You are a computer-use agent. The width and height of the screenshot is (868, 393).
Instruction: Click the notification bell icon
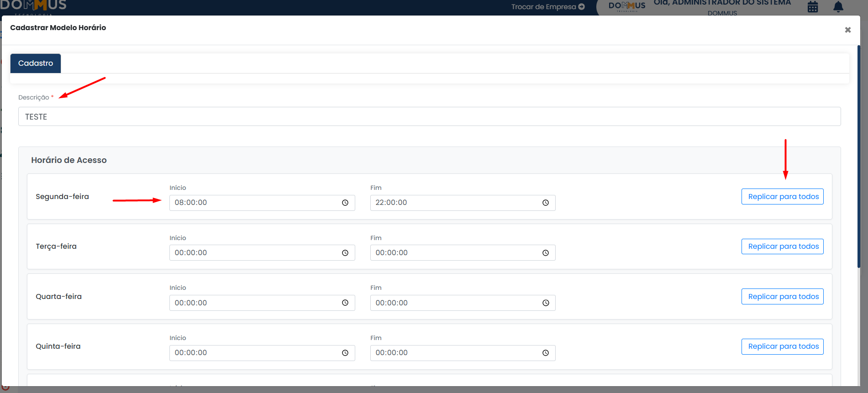point(838,7)
